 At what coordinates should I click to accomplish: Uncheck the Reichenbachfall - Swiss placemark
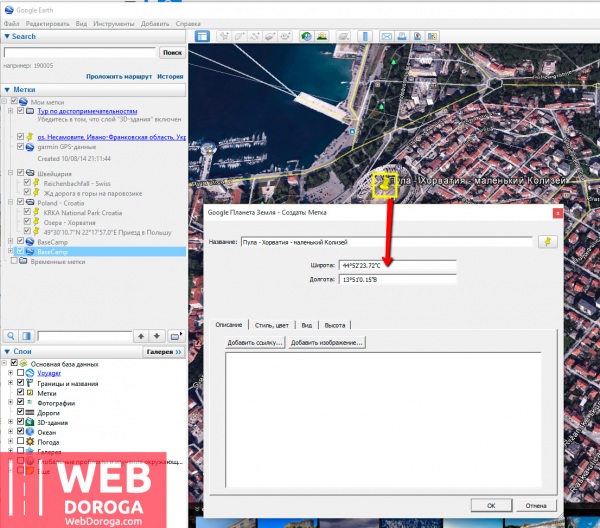[27, 183]
